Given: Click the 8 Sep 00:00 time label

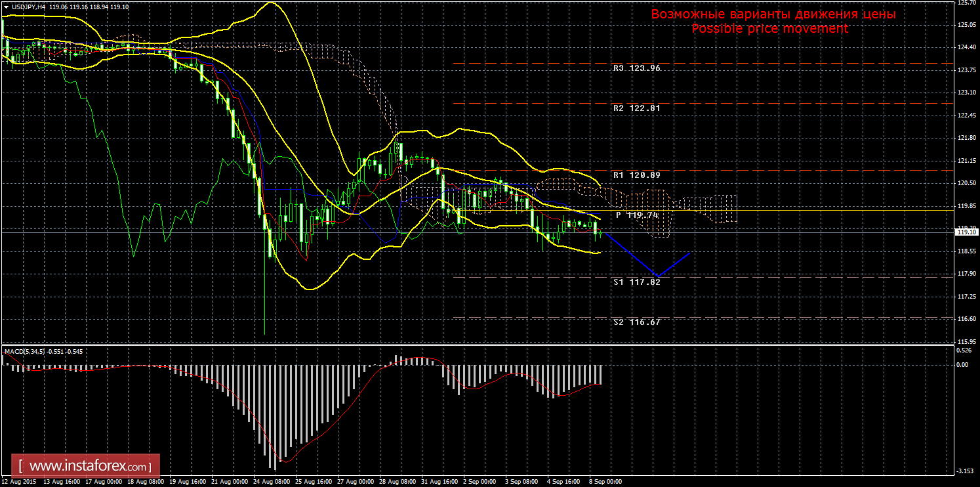Looking at the screenshot, I should [605, 482].
